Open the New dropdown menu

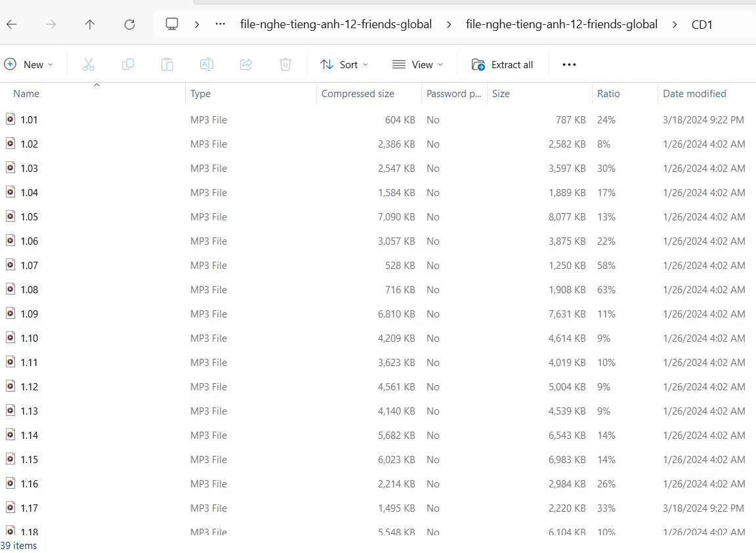click(29, 64)
